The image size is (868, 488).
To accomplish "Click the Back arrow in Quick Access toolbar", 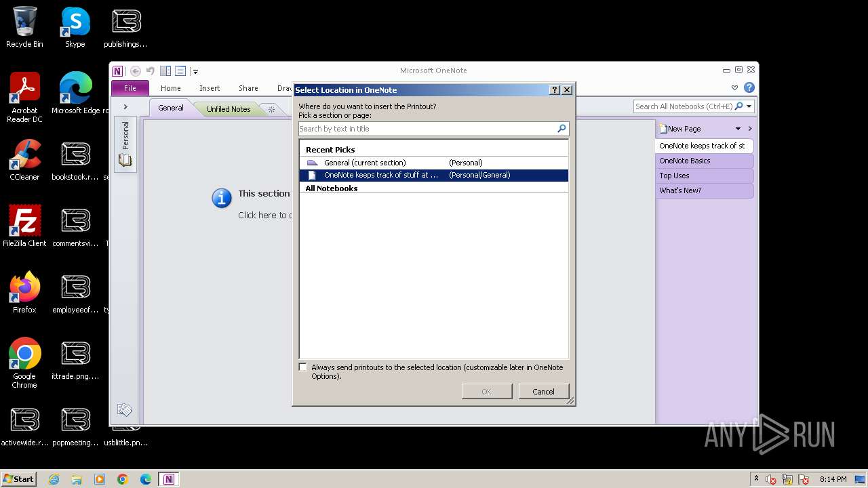I will pos(136,70).
